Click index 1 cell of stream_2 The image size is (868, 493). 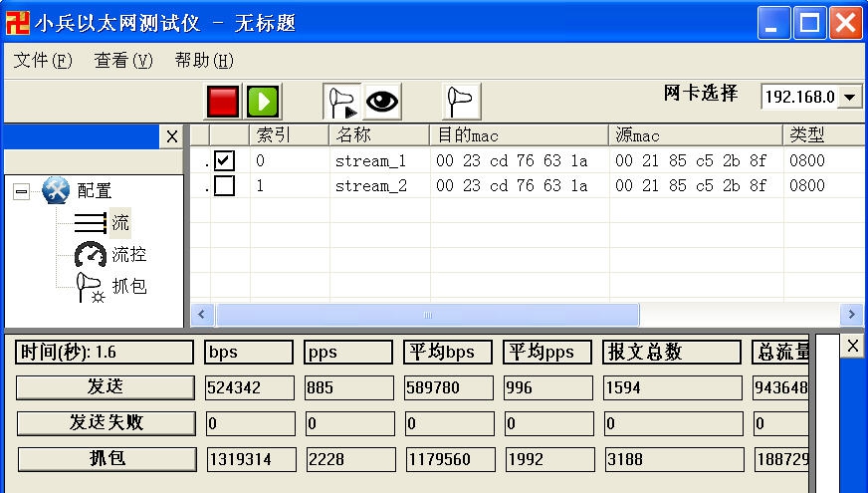290,185
